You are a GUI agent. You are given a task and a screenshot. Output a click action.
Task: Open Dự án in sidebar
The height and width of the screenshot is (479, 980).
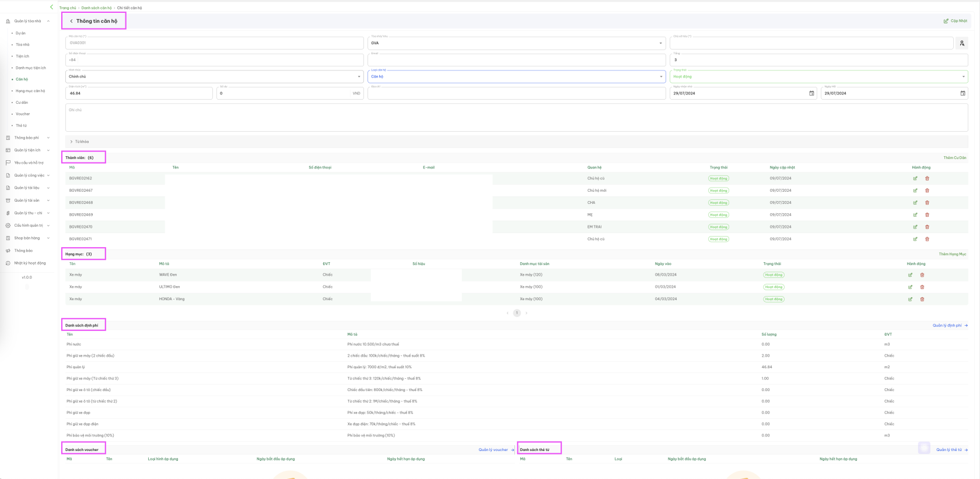point(20,33)
